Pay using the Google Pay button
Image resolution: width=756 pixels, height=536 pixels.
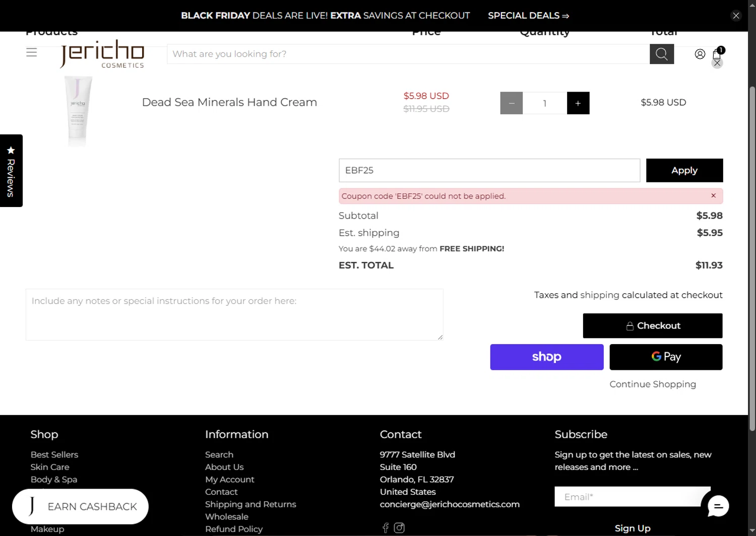coord(666,357)
